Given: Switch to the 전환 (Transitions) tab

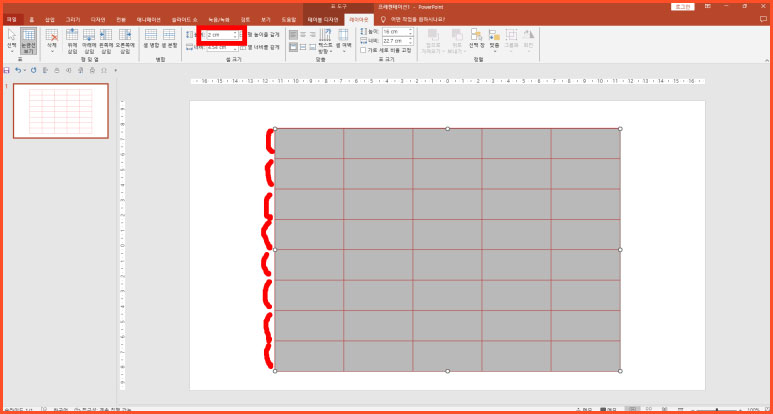Looking at the screenshot, I should (121, 20).
